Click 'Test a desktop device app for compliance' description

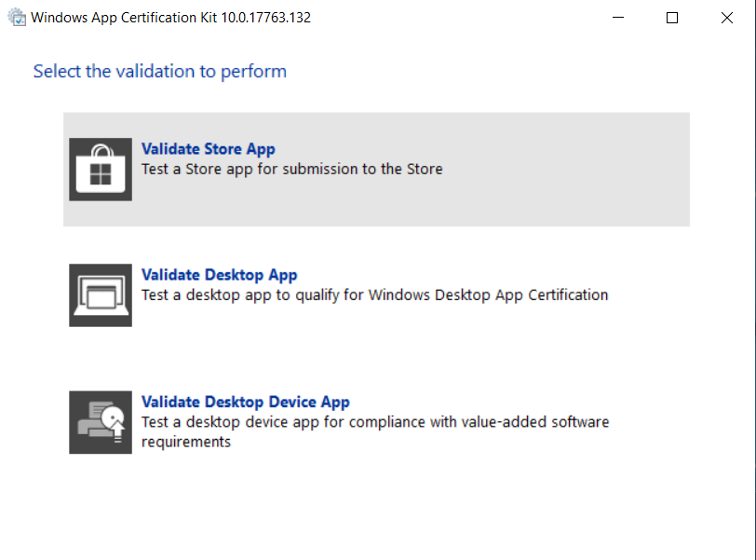375,431
